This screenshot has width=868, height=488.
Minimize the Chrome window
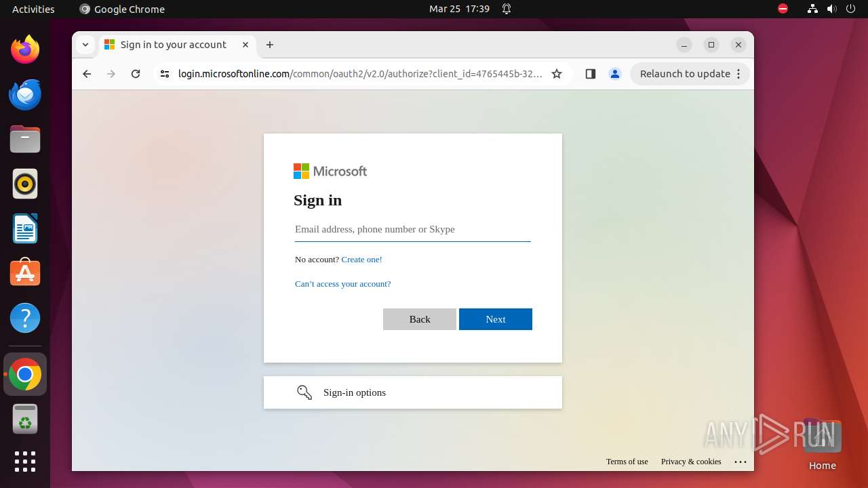tap(684, 45)
